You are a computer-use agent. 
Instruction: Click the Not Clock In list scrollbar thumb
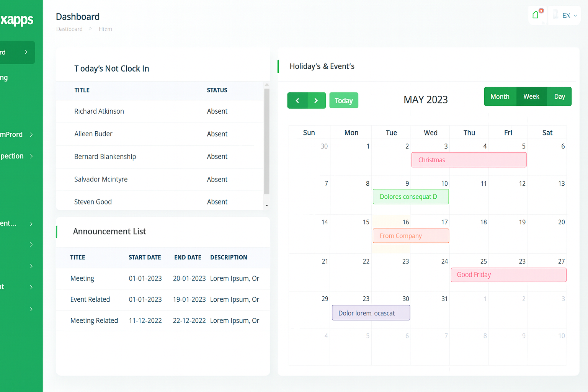267,142
